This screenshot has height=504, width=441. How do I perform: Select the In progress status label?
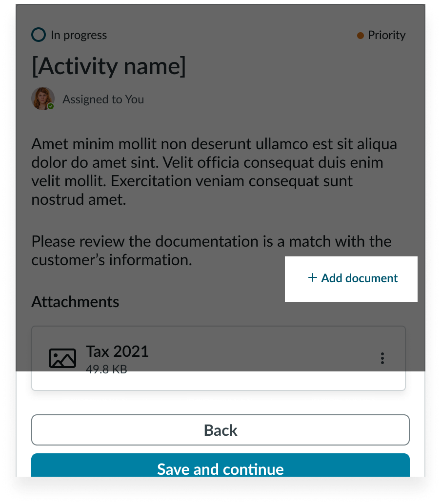tap(79, 35)
